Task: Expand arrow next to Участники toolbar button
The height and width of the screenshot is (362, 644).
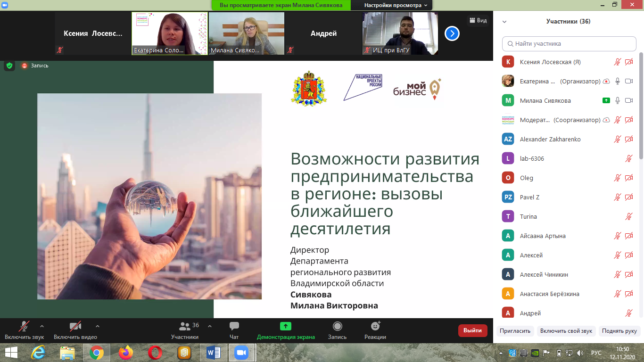Action: click(210, 326)
